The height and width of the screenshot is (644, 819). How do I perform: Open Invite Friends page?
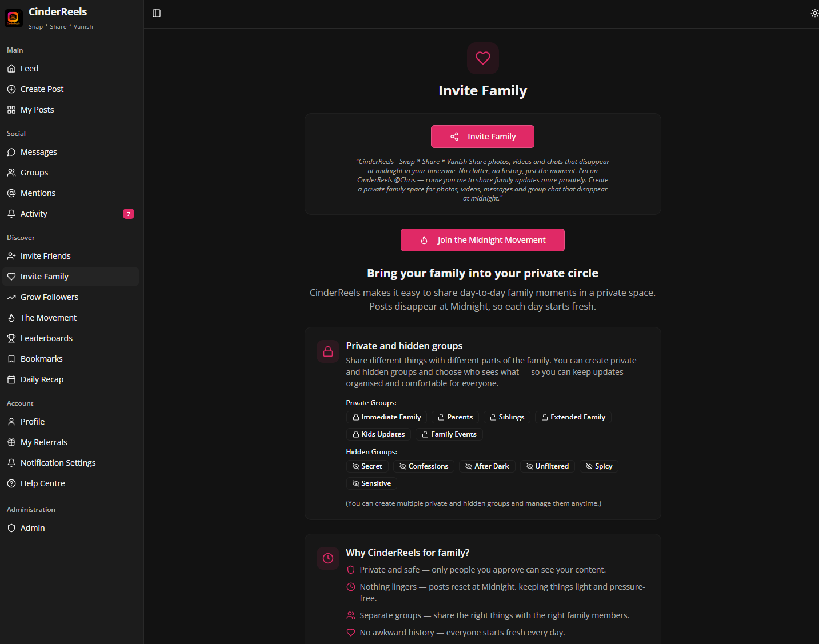(70, 256)
